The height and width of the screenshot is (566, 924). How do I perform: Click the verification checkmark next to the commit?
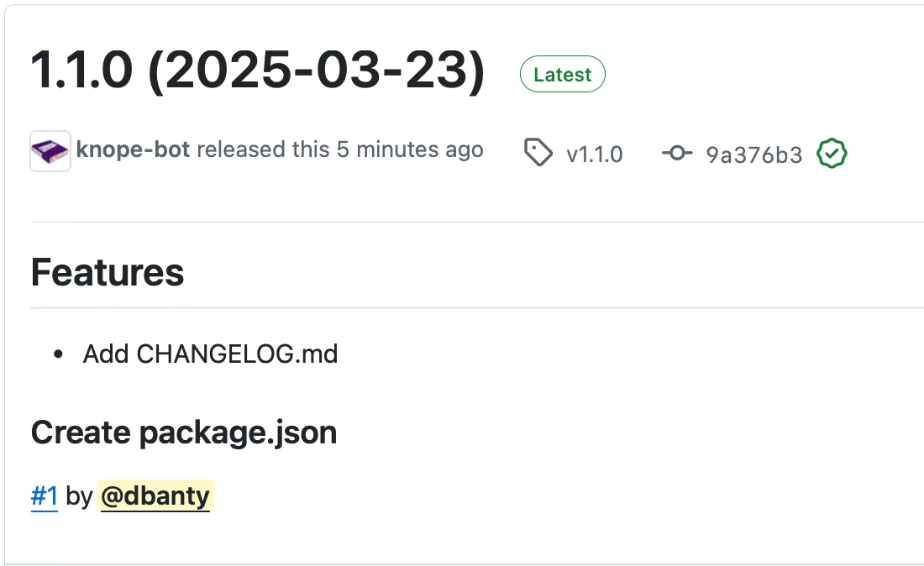tap(832, 154)
